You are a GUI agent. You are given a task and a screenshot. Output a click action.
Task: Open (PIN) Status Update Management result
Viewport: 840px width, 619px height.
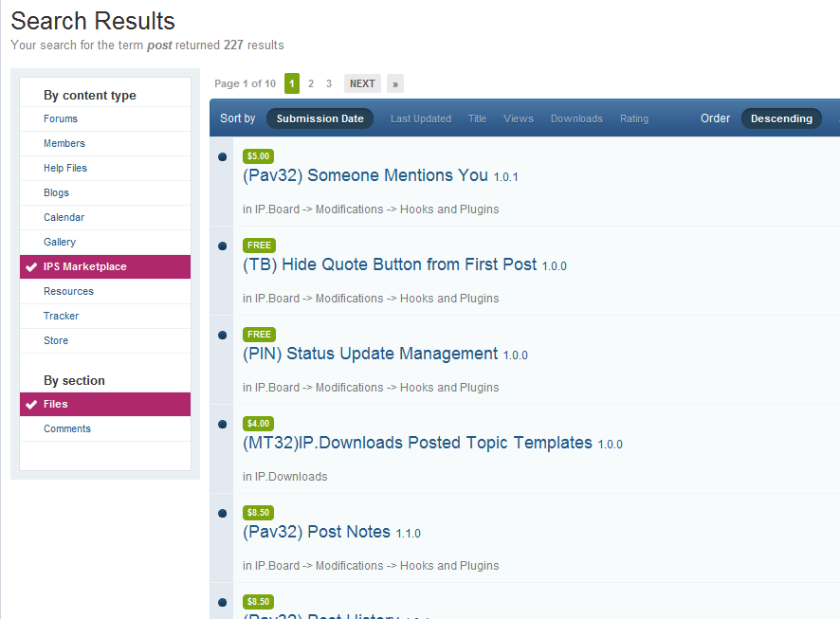coord(370,354)
